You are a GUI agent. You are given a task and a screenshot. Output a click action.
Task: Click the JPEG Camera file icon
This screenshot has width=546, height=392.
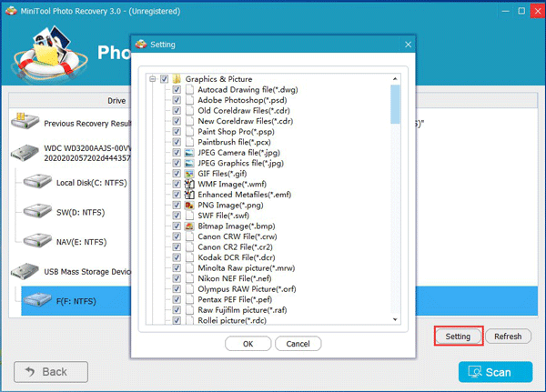click(x=189, y=153)
